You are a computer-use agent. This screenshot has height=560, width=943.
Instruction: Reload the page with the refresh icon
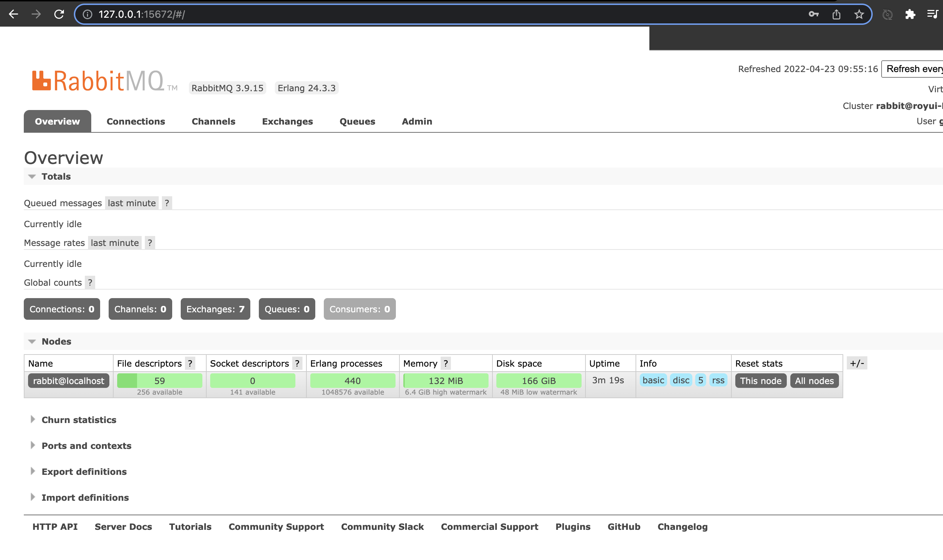coord(59,14)
